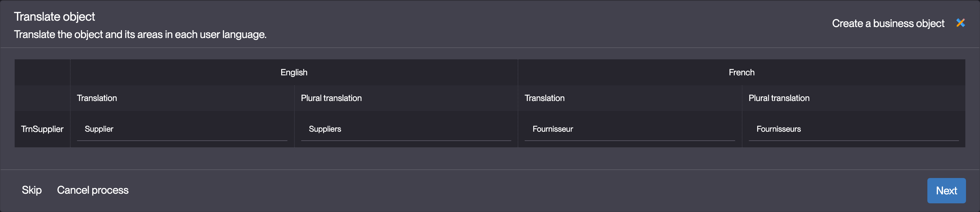Click Plural translation header under French
Image resolution: width=980 pixels, height=212 pixels.
[779, 98]
